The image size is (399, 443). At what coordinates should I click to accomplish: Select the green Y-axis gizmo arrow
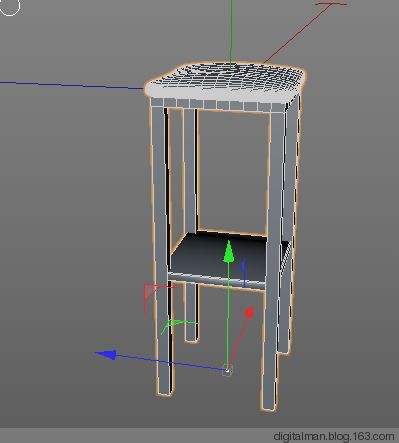tap(228, 252)
